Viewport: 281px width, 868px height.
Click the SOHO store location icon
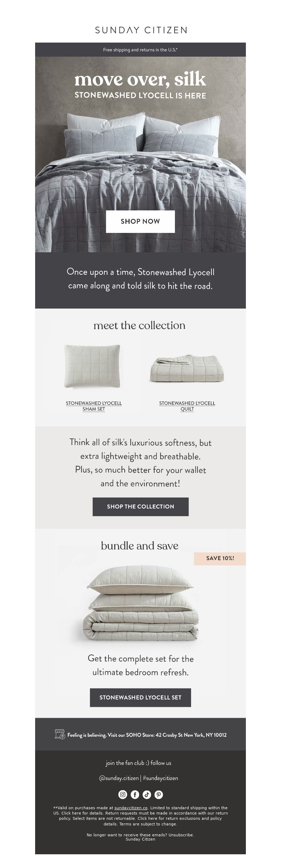(60, 735)
